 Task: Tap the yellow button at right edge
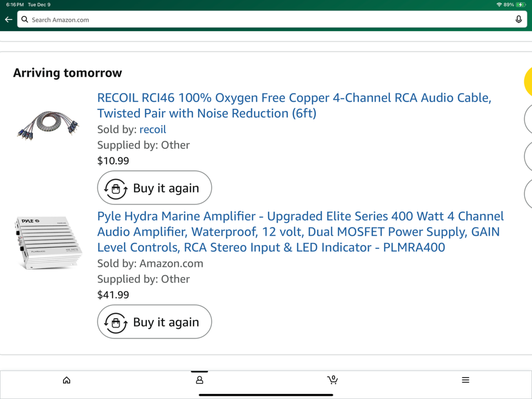click(528, 82)
